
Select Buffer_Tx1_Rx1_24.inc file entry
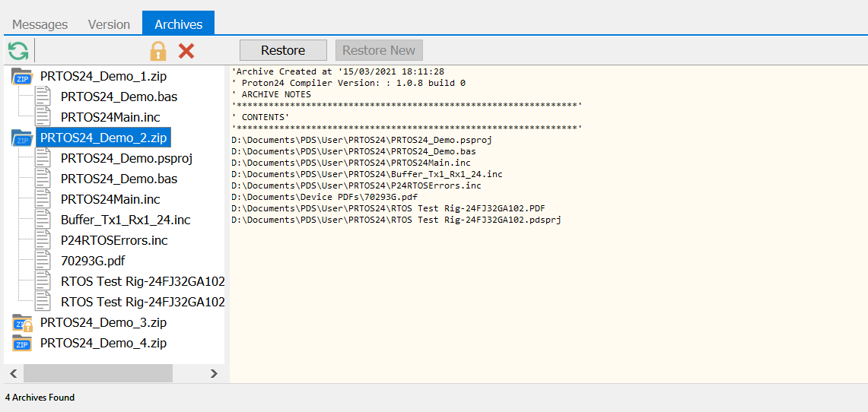126,220
